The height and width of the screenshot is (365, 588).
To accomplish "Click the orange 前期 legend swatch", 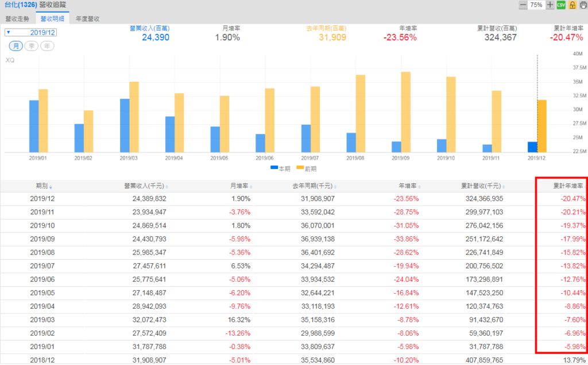I will click(300, 168).
